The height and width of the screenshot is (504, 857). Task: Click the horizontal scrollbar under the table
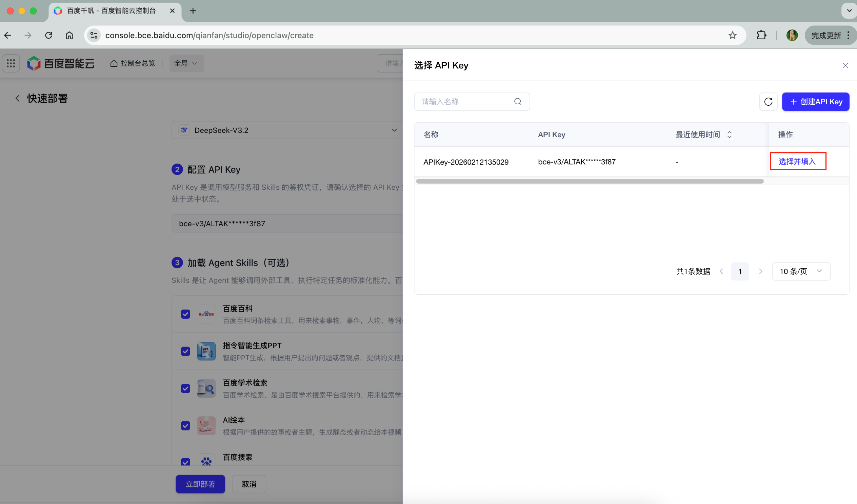(x=590, y=181)
